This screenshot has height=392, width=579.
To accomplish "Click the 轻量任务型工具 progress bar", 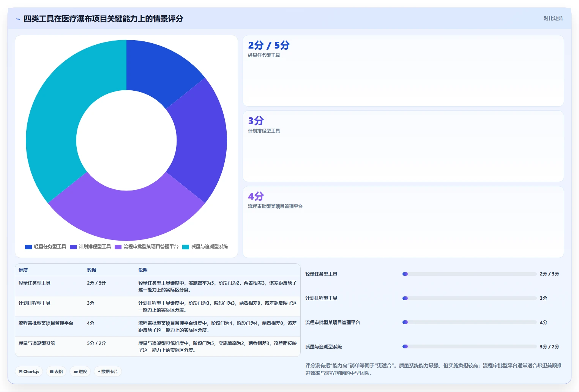I will [x=469, y=274].
